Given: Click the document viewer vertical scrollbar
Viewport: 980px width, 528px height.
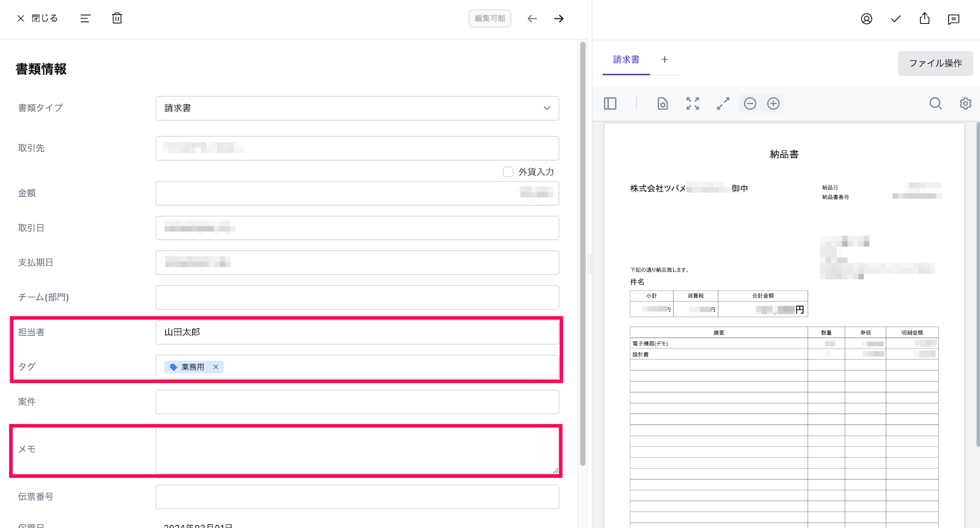Looking at the screenshot, I should click(x=978, y=285).
